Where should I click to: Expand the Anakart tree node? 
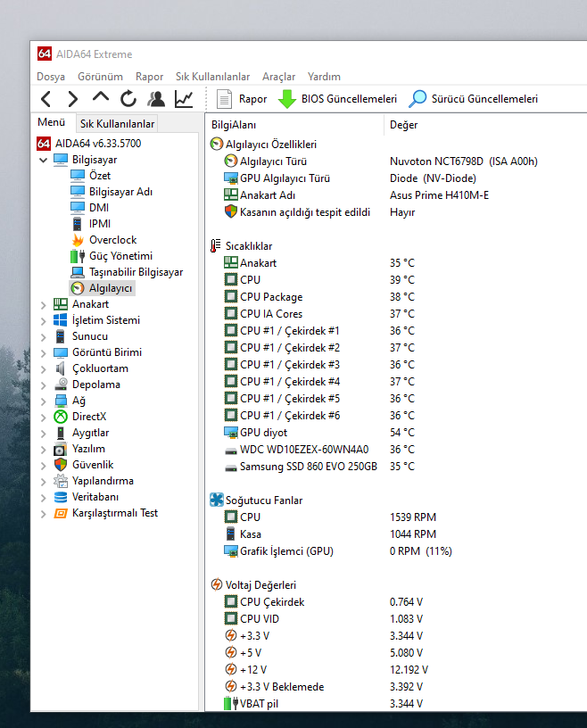44,305
